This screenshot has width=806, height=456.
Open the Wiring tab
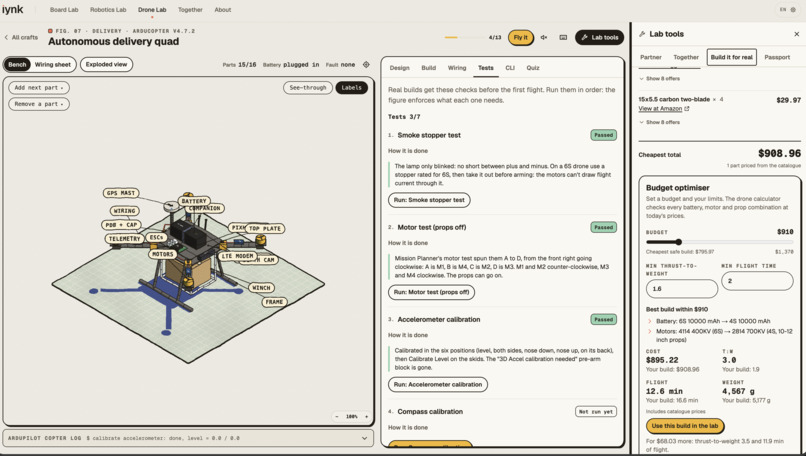[x=456, y=68]
